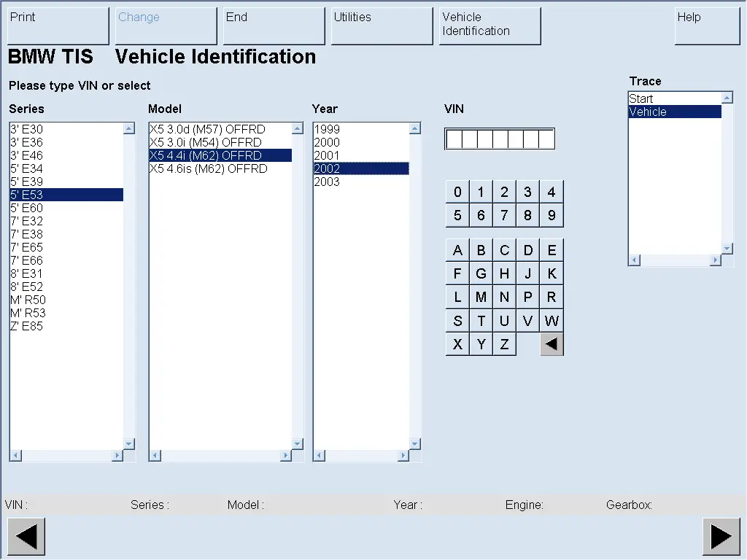Proceed with the forward arrow button

pyautogui.click(x=721, y=537)
